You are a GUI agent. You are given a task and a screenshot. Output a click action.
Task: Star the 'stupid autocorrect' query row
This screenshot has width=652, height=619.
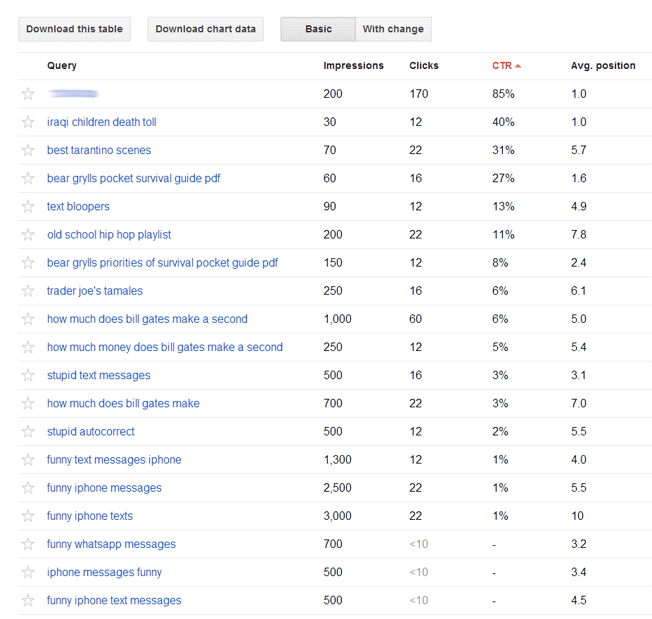[28, 432]
